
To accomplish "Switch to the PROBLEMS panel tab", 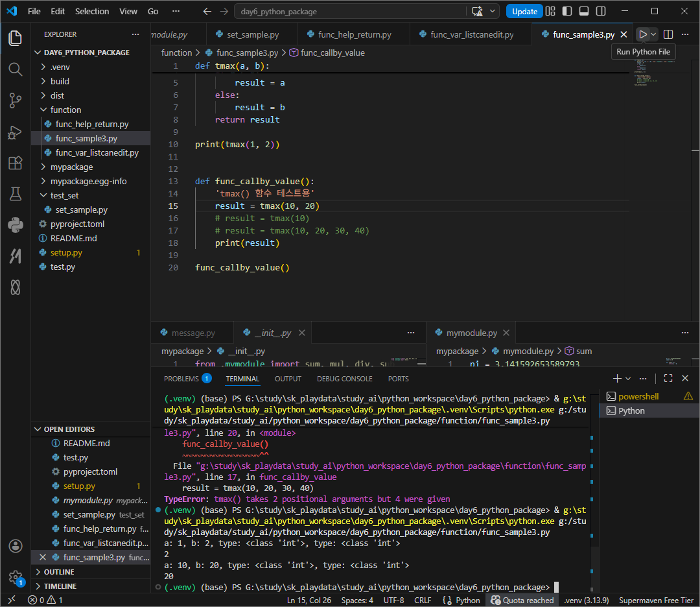I will [x=187, y=379].
